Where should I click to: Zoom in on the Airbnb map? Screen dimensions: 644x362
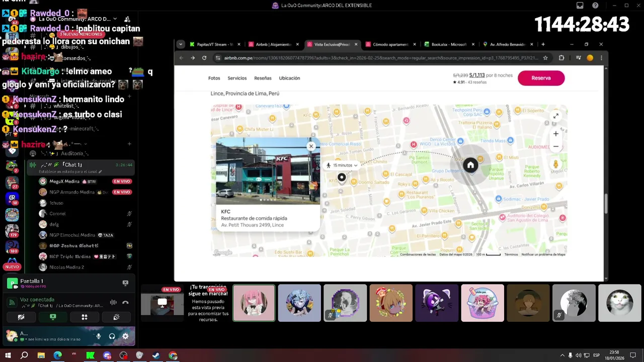click(555, 134)
